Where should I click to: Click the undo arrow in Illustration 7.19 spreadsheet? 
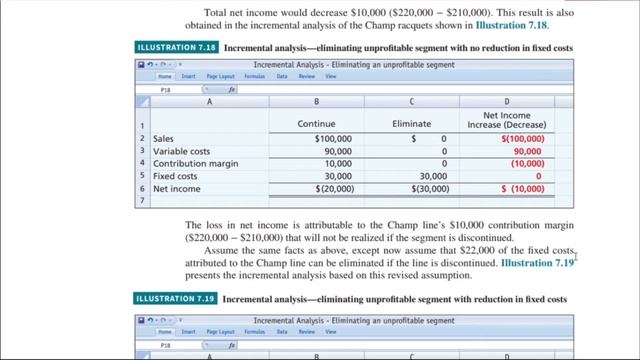(x=150, y=320)
